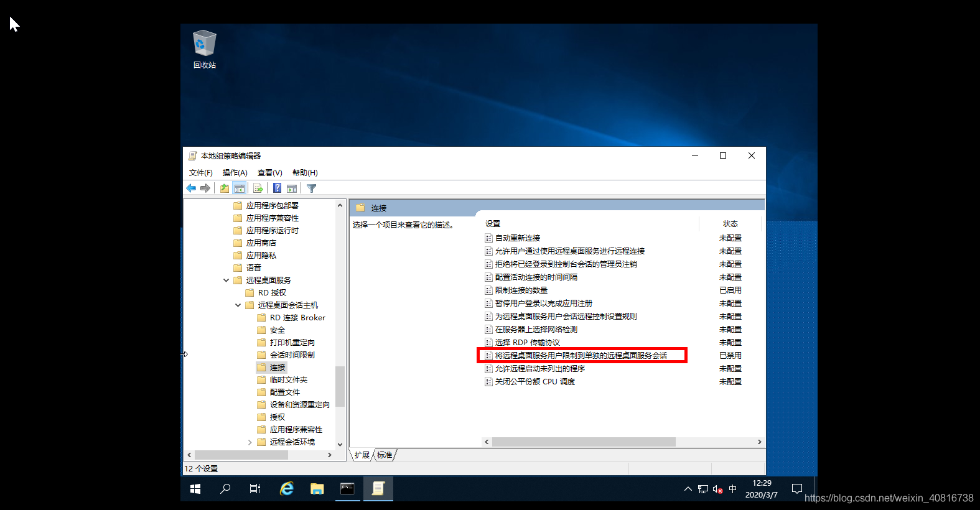Switch to the 标准 tab
Viewport: 980px width, 510px height.
tap(385, 455)
